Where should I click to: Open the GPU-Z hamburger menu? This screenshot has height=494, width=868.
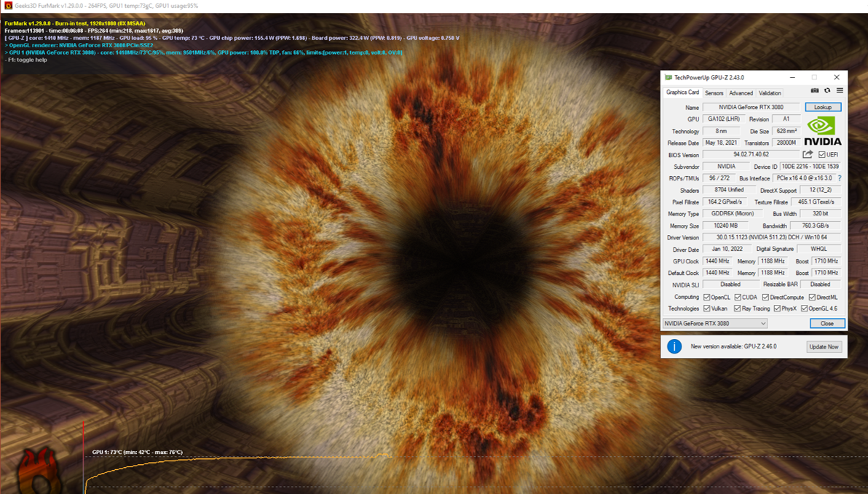click(840, 91)
